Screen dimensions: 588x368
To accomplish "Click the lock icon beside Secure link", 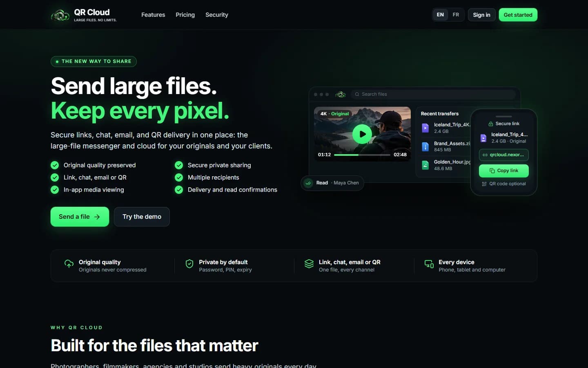I will click(x=491, y=124).
